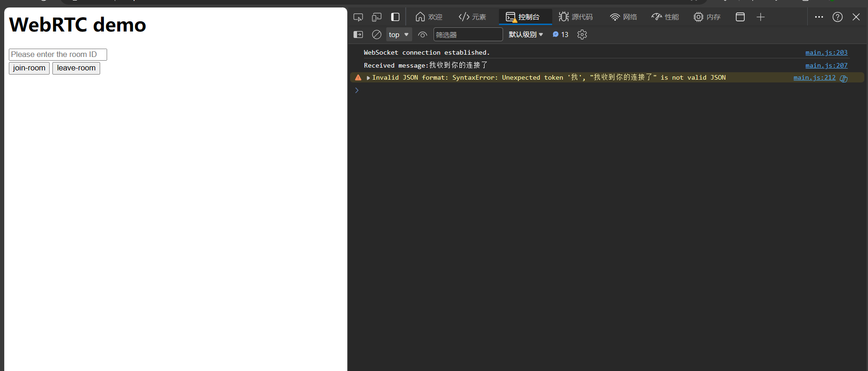The height and width of the screenshot is (371, 868).
Task: Open the 性能 Performance tab
Action: pyautogui.click(x=665, y=17)
